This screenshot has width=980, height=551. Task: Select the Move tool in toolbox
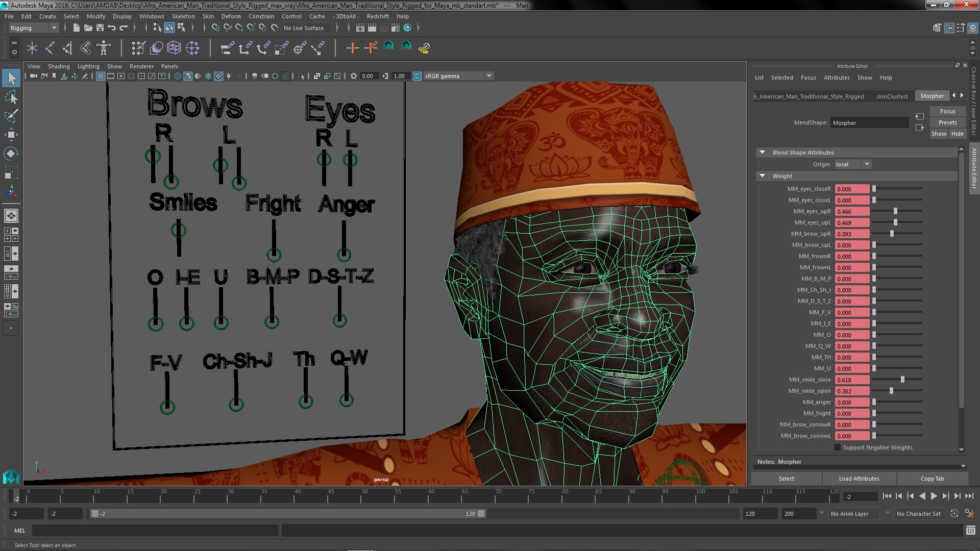point(11,135)
